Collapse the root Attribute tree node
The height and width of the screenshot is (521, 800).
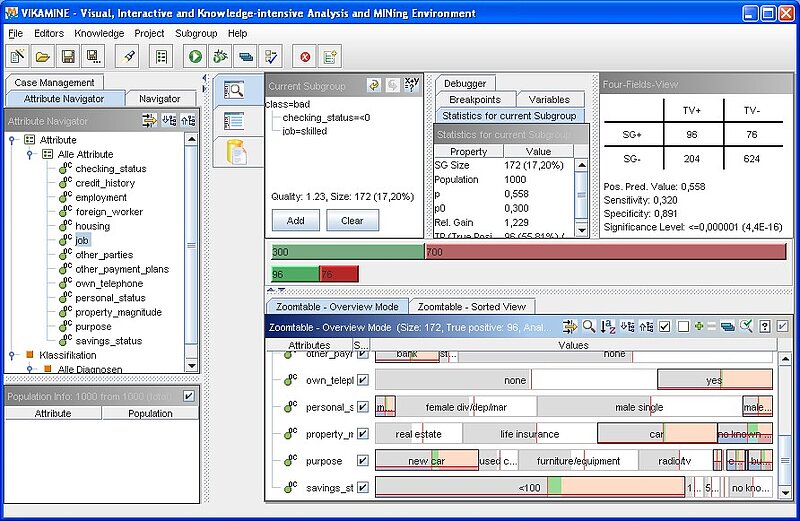[x=14, y=140]
